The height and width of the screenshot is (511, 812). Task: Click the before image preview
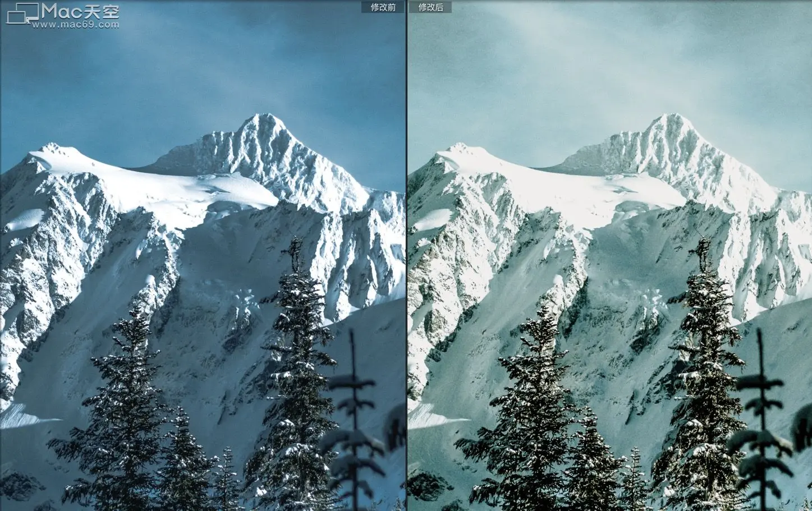pyautogui.click(x=203, y=256)
